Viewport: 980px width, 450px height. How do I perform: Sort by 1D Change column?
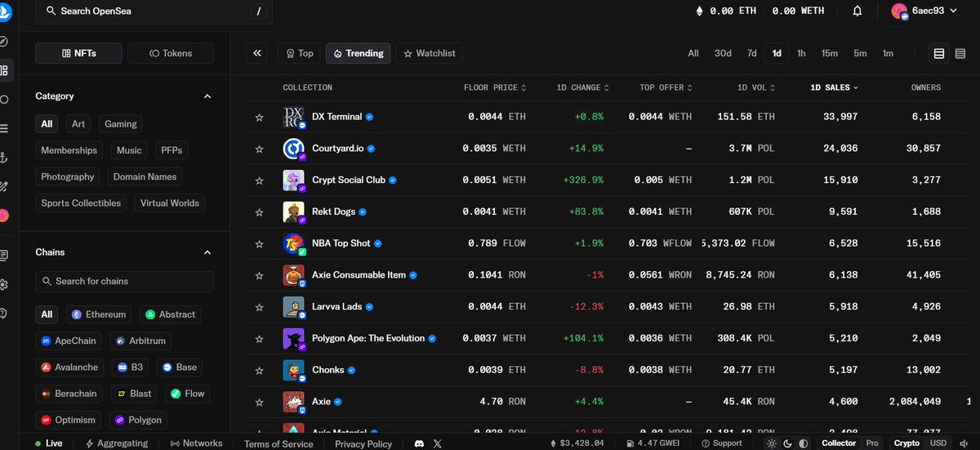coord(582,87)
